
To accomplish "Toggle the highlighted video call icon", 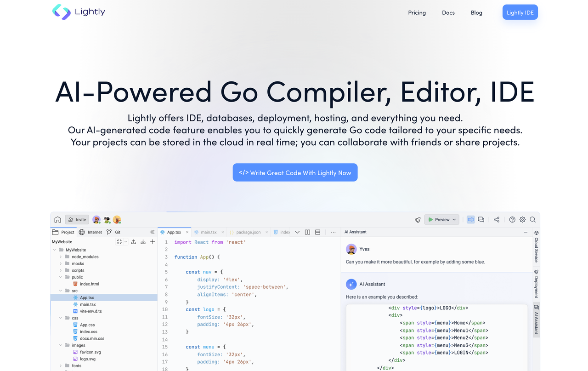I will 470,220.
